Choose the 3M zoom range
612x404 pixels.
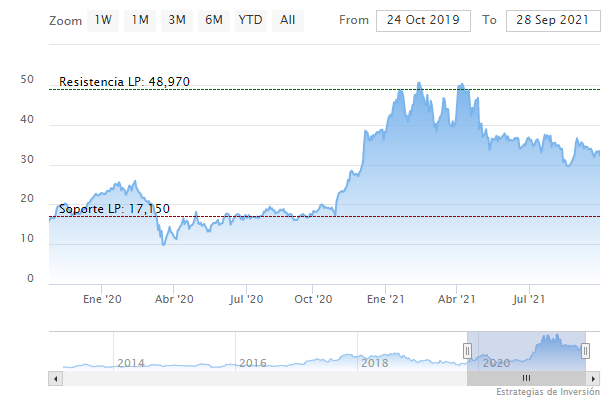(x=178, y=20)
